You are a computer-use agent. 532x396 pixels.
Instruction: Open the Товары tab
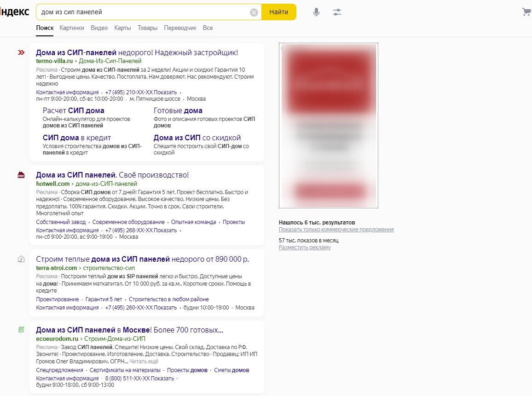coord(147,28)
